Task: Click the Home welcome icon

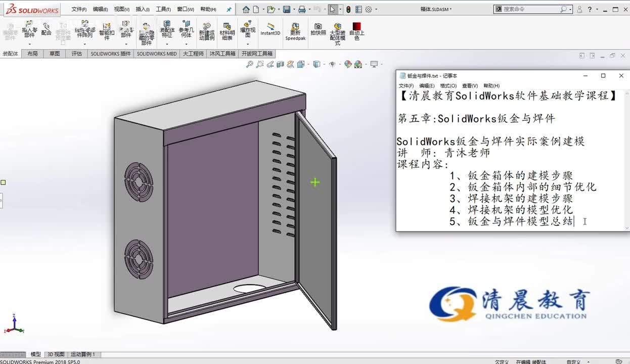Action: [x=246, y=9]
